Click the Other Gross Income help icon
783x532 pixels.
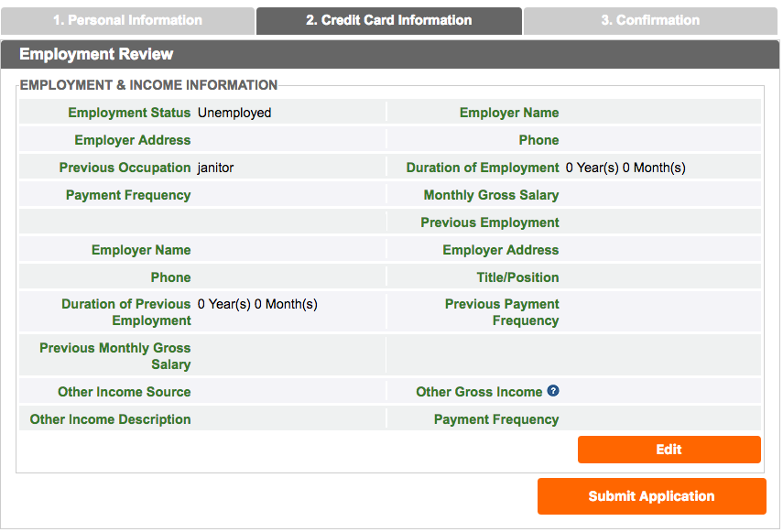pos(553,391)
